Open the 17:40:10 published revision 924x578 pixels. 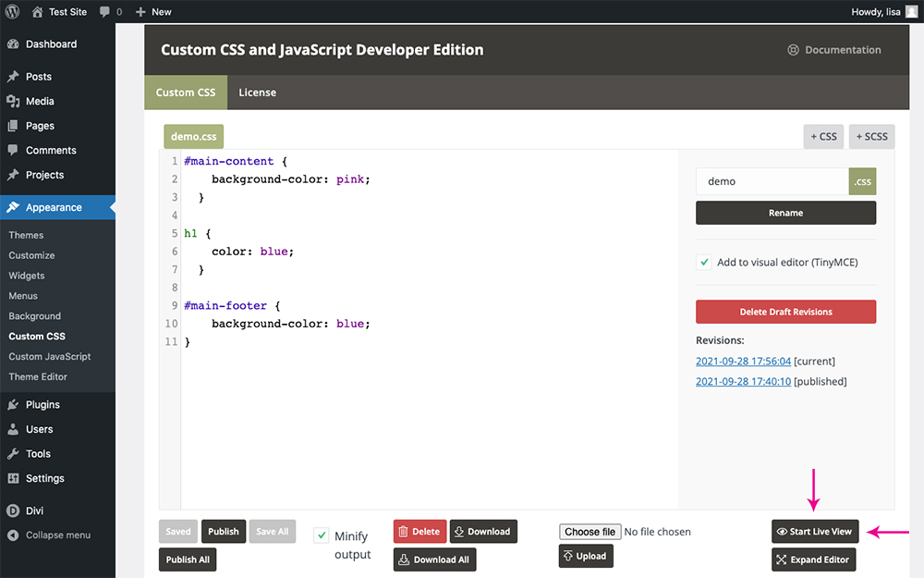pos(743,382)
